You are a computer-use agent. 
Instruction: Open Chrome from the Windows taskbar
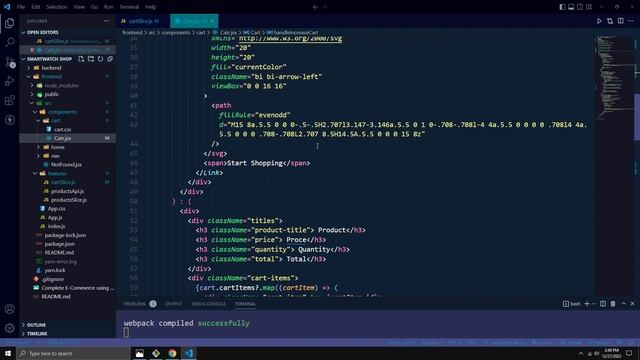[172, 353]
